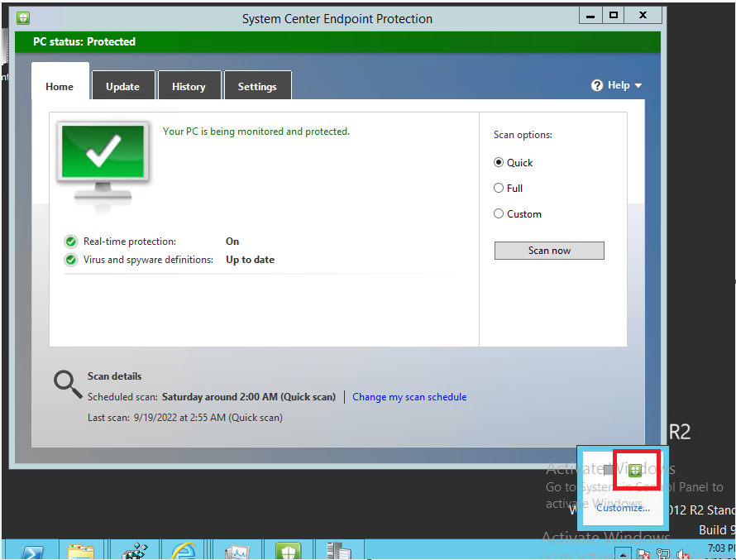Click the Scan details magnifier icon
Viewport: 736px width, 560px height.
pos(67,383)
